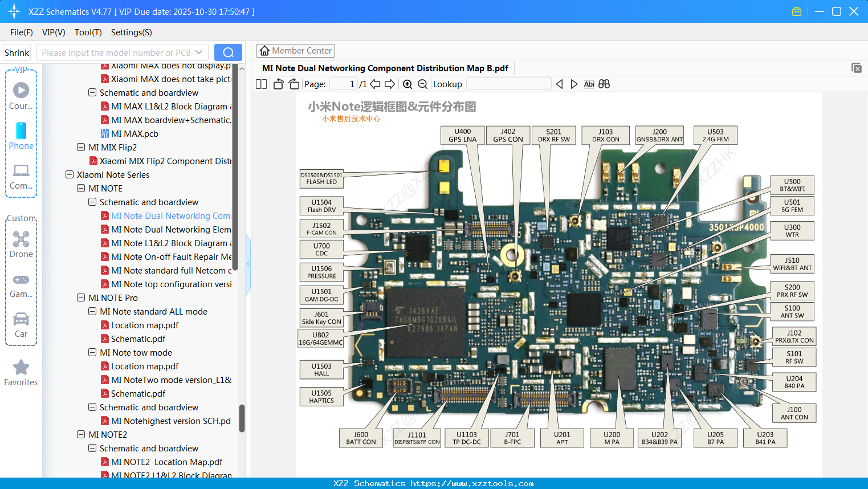Collapse the MI Note tow mode folder
Image resolution: width=868 pixels, height=489 pixels.
[92, 352]
